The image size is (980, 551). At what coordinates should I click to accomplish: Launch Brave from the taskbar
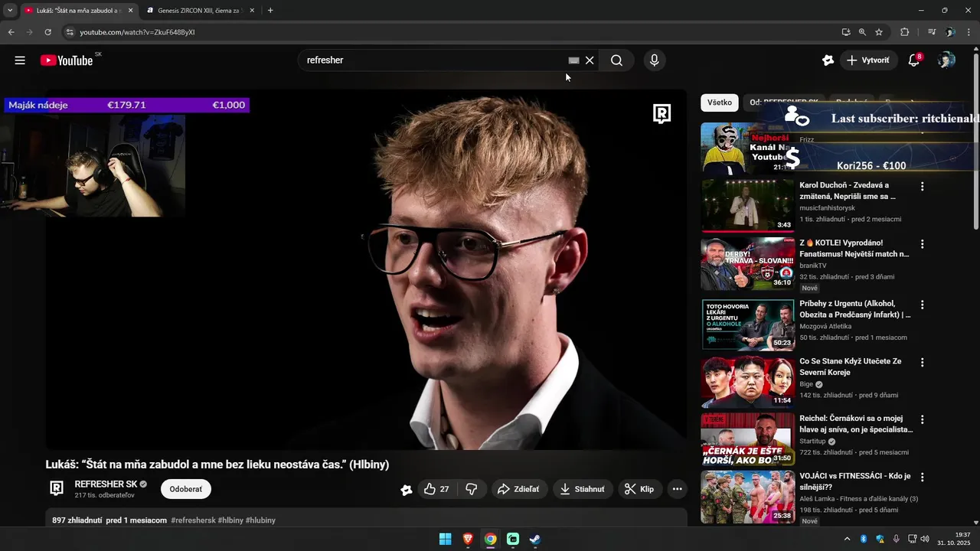tap(468, 540)
